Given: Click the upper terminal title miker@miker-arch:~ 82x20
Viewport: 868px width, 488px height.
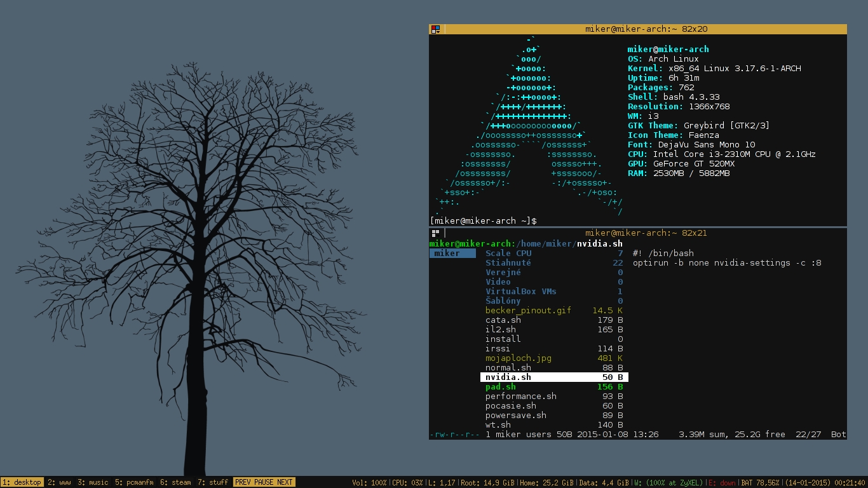Looking at the screenshot, I should [x=646, y=29].
